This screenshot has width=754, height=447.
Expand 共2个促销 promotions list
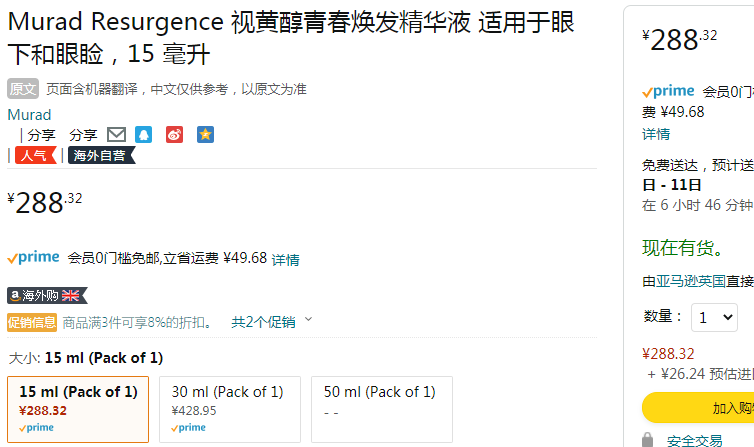tap(272, 322)
